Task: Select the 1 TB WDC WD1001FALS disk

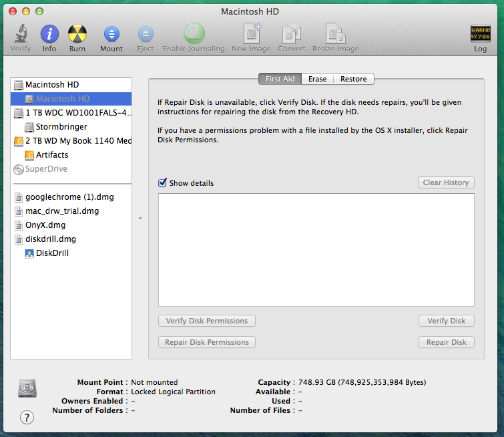Action: [71, 113]
